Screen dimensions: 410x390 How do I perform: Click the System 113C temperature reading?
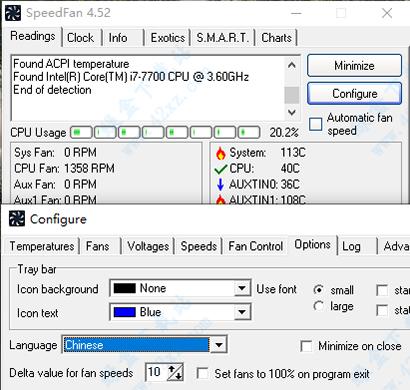267,153
